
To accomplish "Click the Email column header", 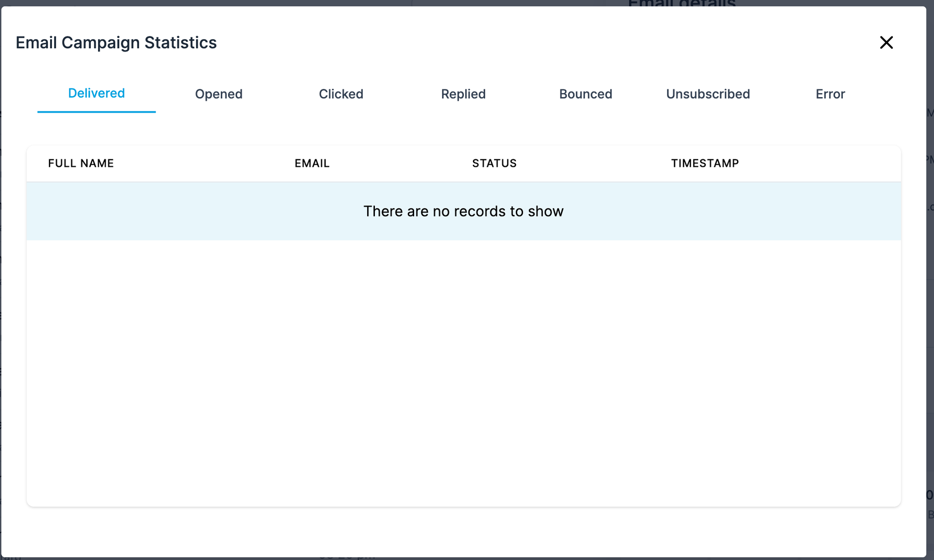I will (x=312, y=163).
